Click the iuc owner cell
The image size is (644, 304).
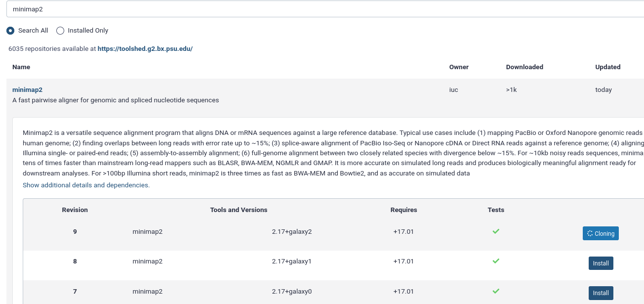453,89
